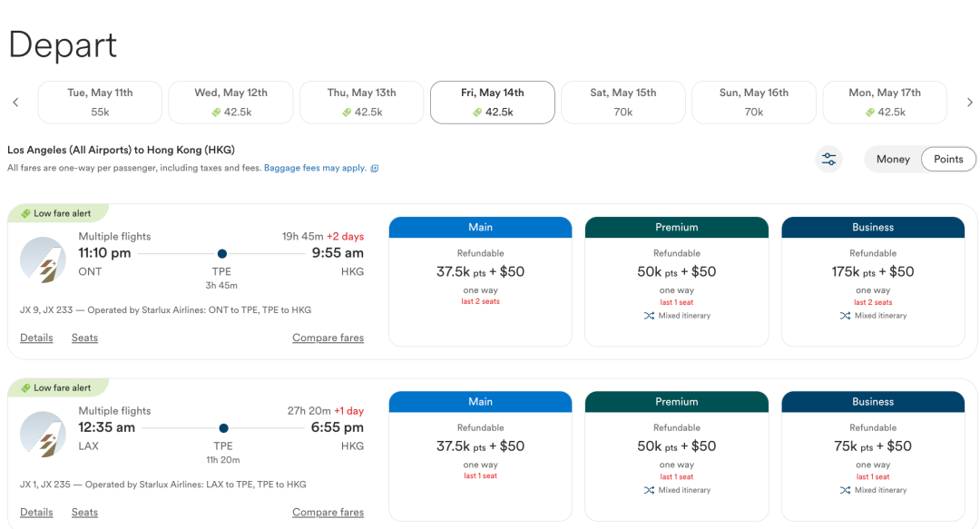Choose the 75k pts Business fare card
Viewport: 980px width, 529px height.
point(873,456)
